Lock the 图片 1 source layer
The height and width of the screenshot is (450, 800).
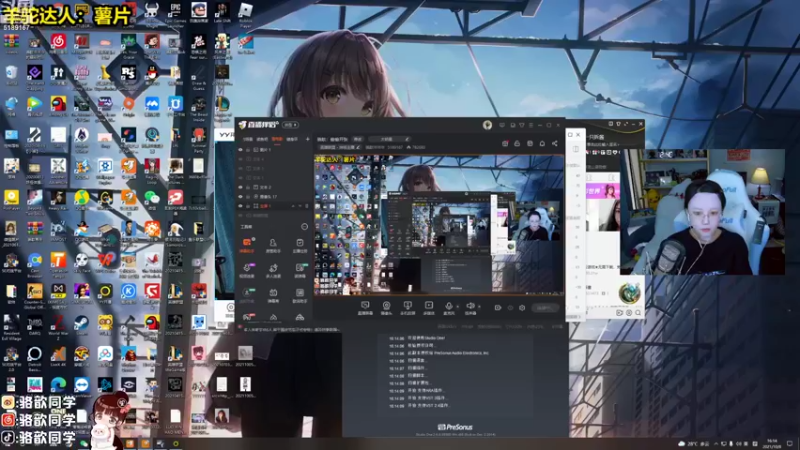point(248,150)
